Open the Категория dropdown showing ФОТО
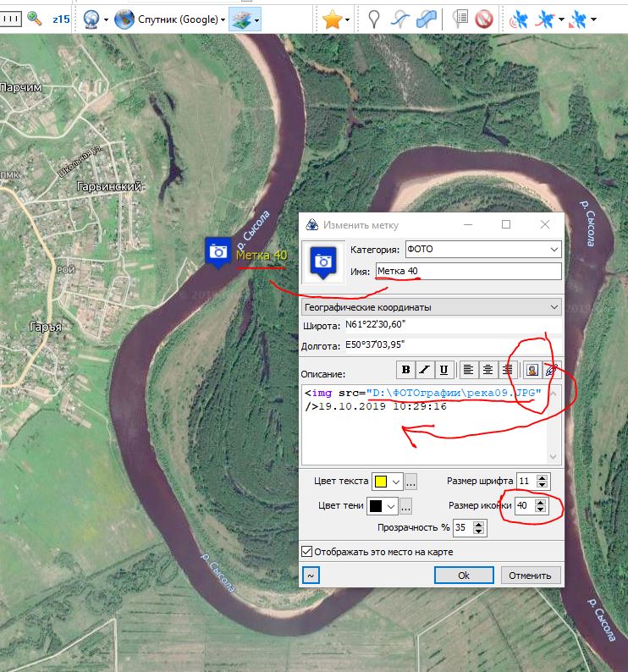The width and height of the screenshot is (628, 672). coord(482,250)
